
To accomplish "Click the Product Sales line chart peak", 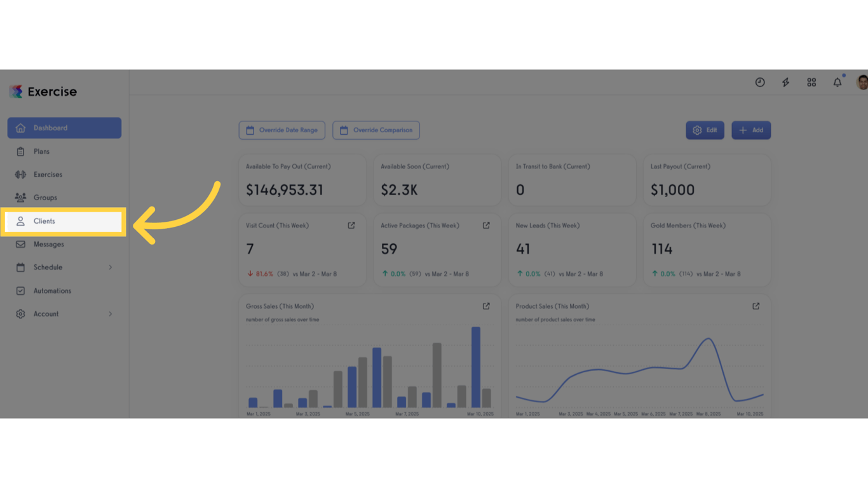I will (707, 339).
